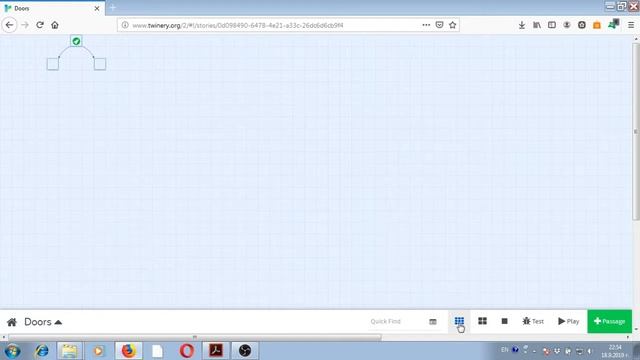Open the Doors story menu
This screenshot has width=640, height=360.
pyautogui.click(x=43, y=322)
